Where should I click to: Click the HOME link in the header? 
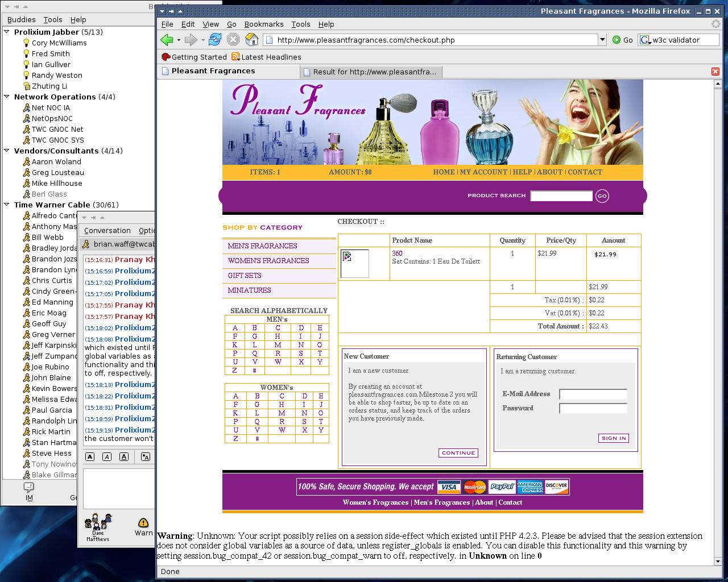444,172
